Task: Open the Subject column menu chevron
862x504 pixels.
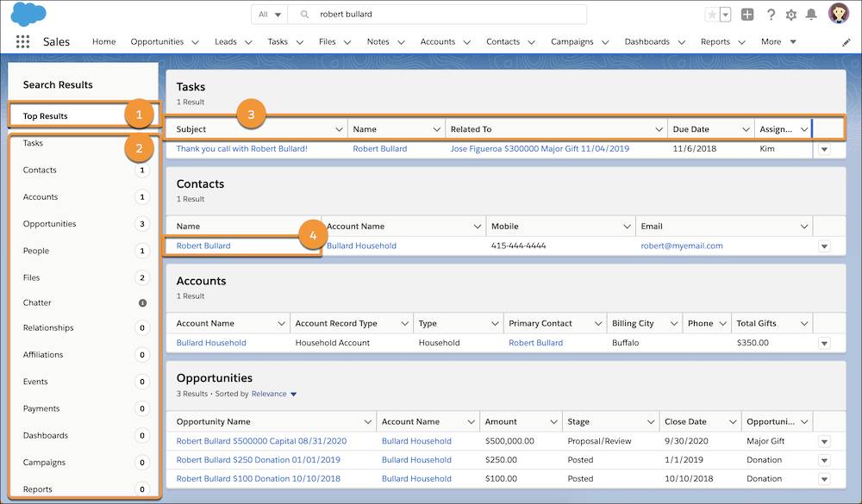Action: 339,129
